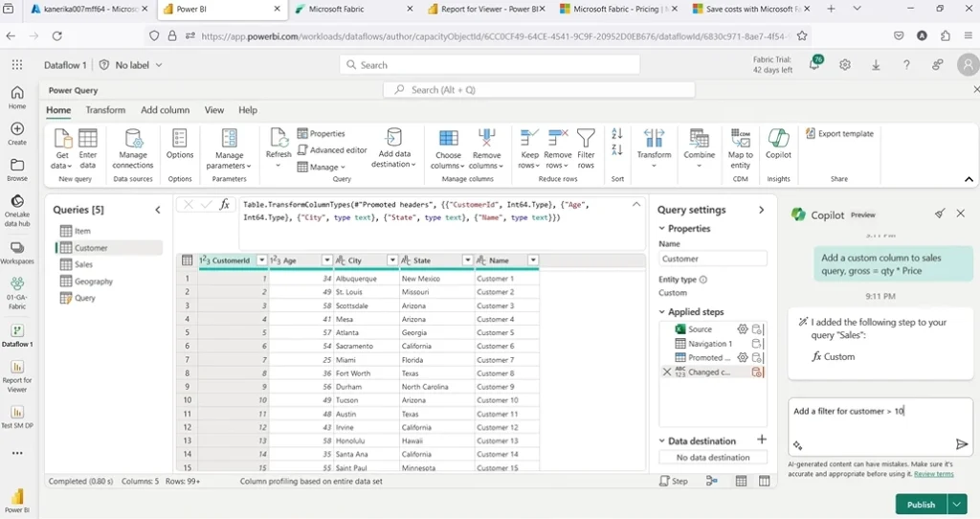Open Name column filter dropdown

(533, 260)
